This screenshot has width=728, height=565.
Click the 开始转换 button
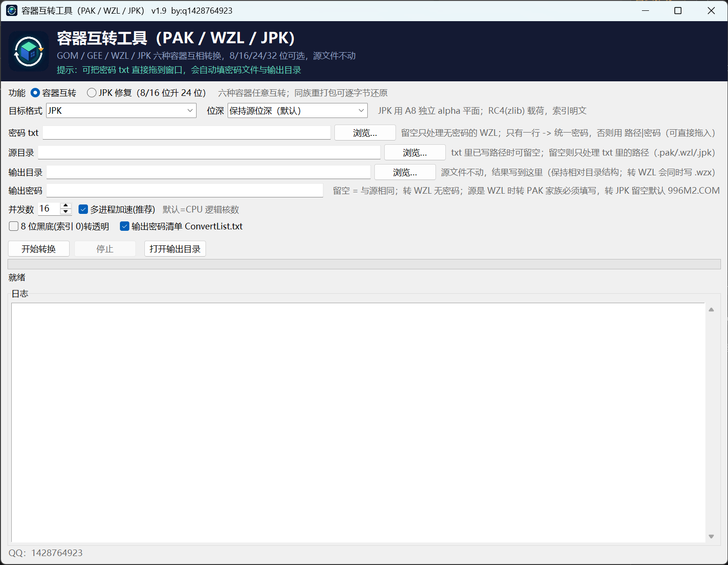[39, 249]
